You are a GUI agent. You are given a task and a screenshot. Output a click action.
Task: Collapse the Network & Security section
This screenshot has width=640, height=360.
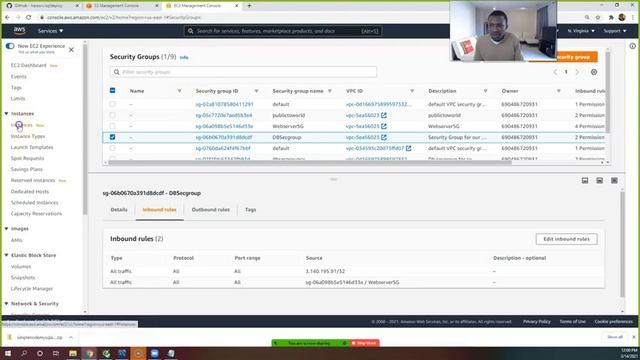tap(7, 304)
